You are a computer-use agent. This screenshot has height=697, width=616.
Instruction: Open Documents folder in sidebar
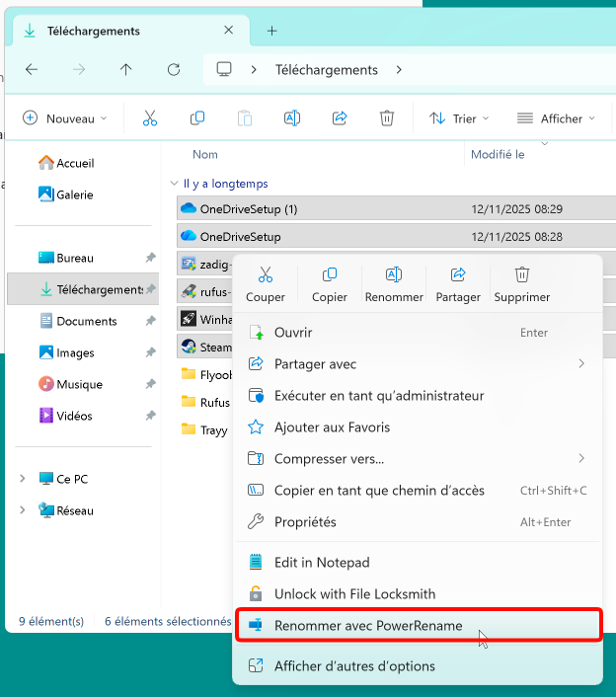click(86, 321)
